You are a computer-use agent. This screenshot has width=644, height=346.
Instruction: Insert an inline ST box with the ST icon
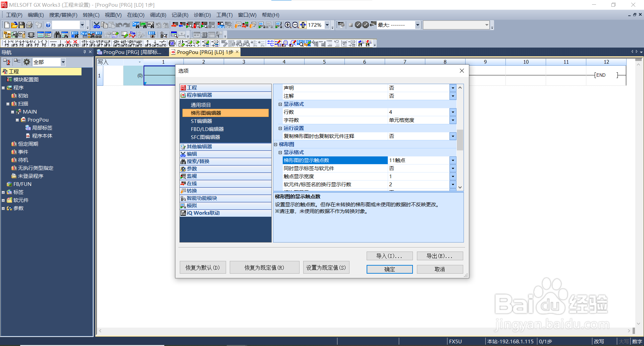click(172, 44)
